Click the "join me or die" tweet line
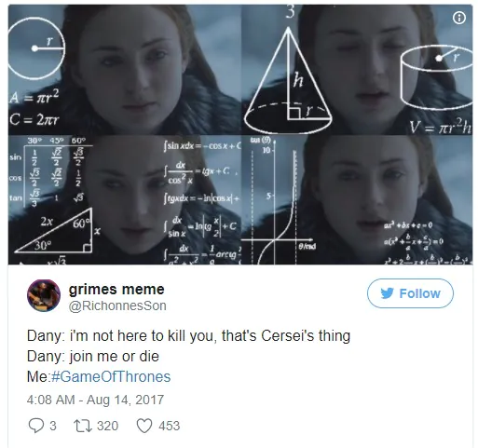 pyautogui.click(x=93, y=356)
